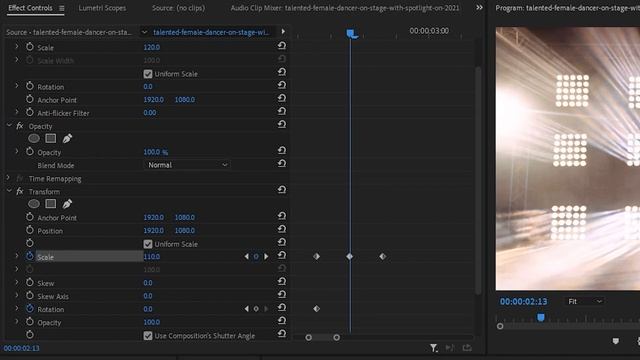Select the Program monitor panel tab

[567, 8]
